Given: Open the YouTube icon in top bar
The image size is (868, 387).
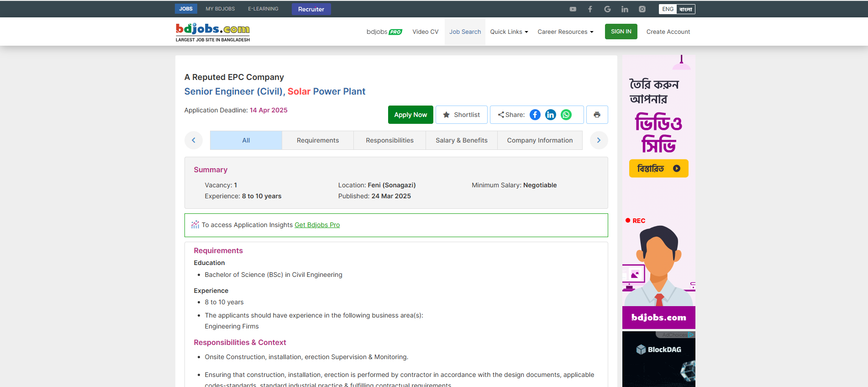Looking at the screenshot, I should (573, 9).
